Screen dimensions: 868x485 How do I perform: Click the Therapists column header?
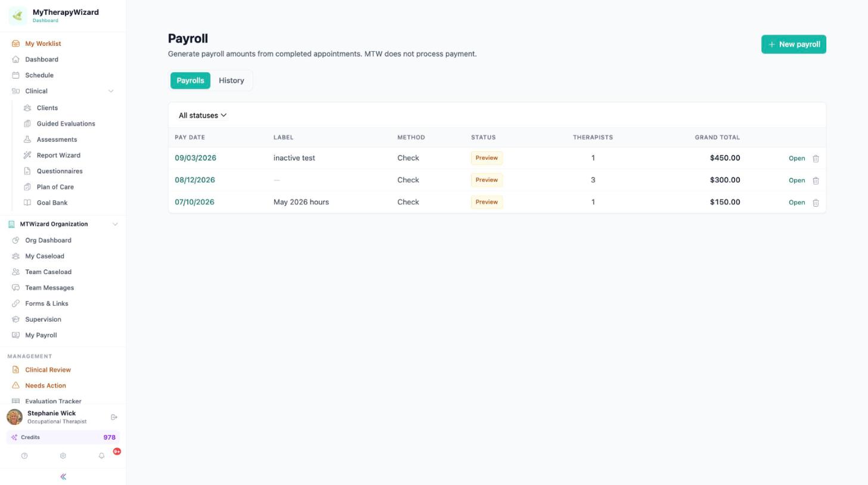click(x=593, y=138)
